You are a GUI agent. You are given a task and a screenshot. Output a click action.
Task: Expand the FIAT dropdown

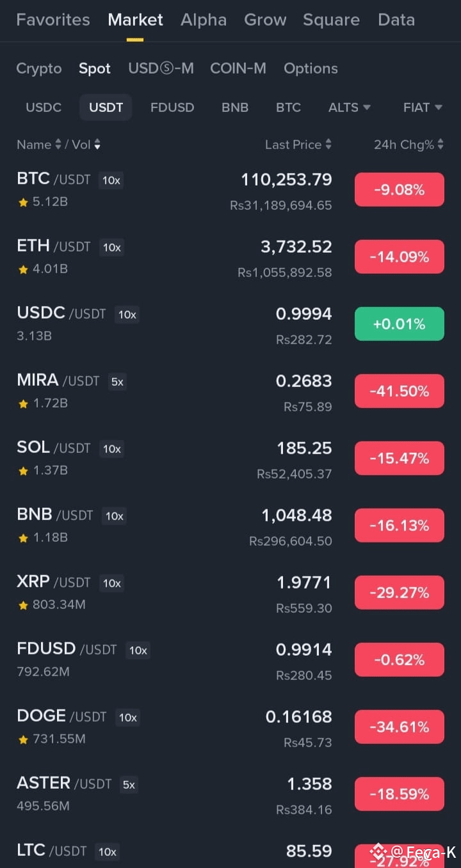[x=423, y=107]
